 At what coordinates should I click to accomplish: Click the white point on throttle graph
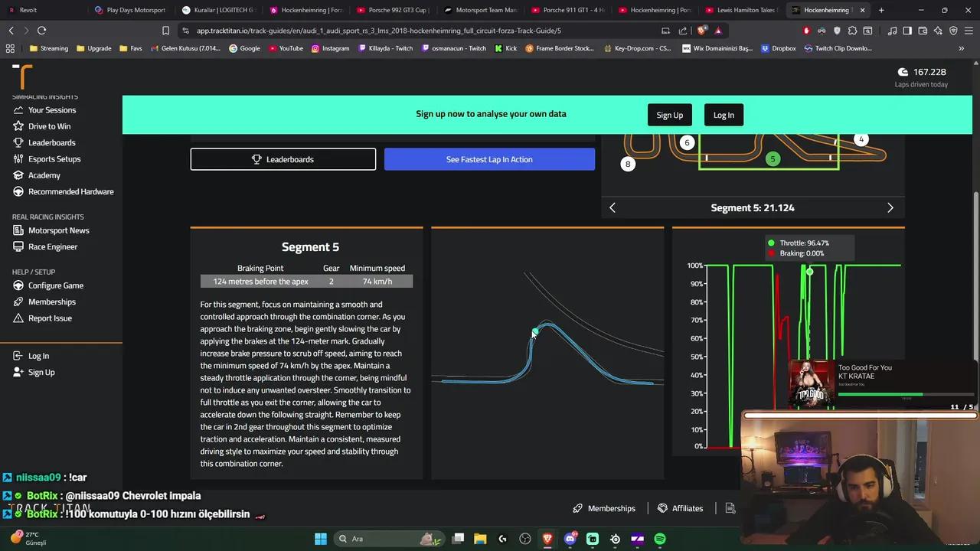coord(810,272)
